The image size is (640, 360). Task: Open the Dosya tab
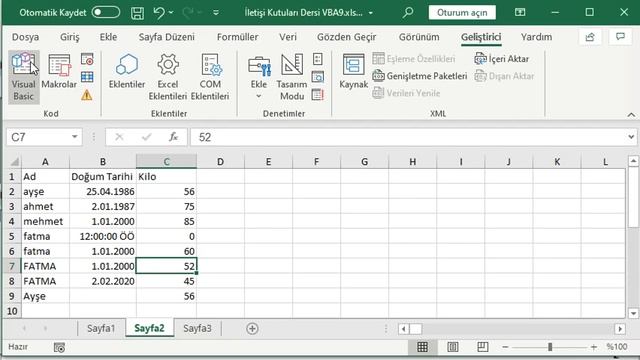point(25,37)
